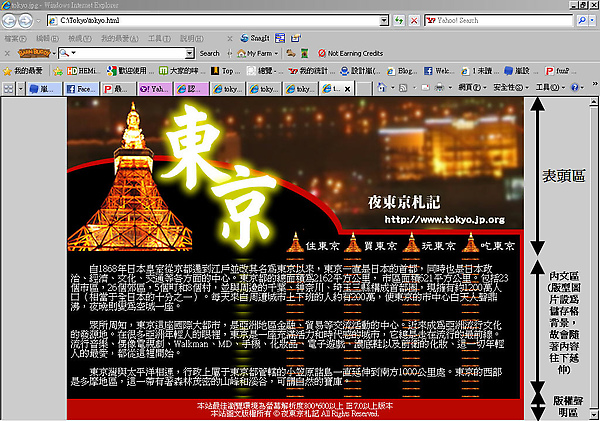This screenshot has width=600, height=421.
Task: Close the Barn Buddy toolbar with its X
Action: point(7,54)
